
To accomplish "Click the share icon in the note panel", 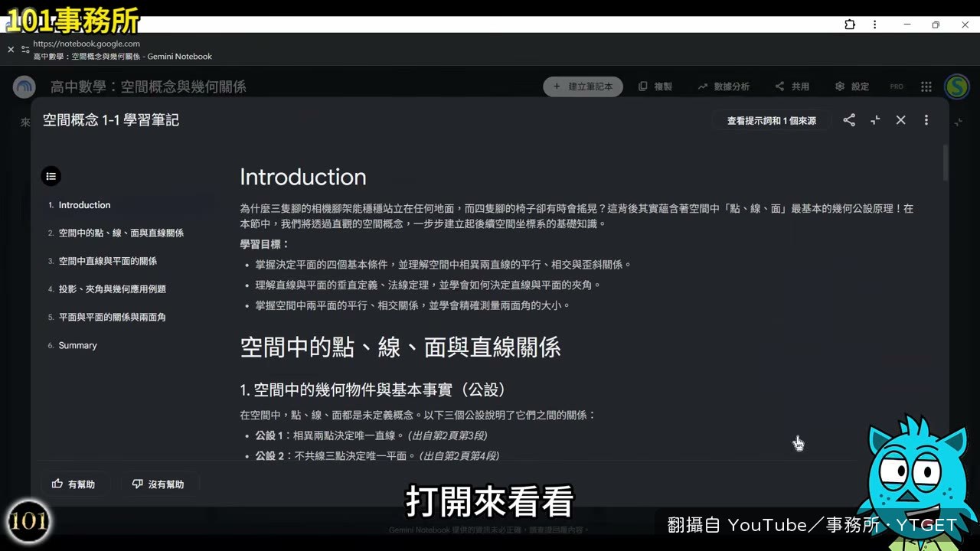I will click(x=849, y=120).
